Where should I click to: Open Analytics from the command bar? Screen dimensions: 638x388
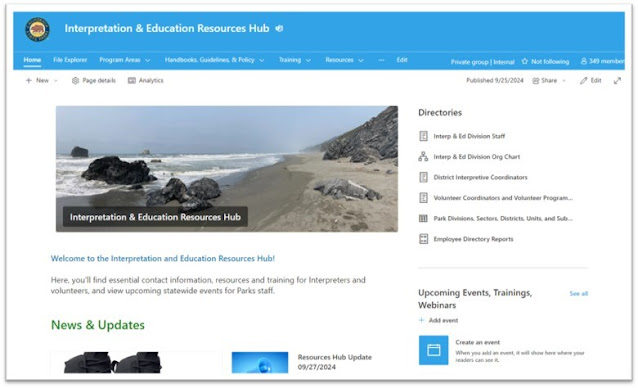click(146, 81)
